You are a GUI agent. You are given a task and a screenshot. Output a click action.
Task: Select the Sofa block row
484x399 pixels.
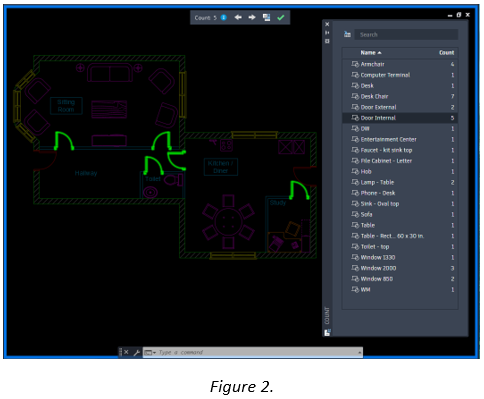click(400, 214)
